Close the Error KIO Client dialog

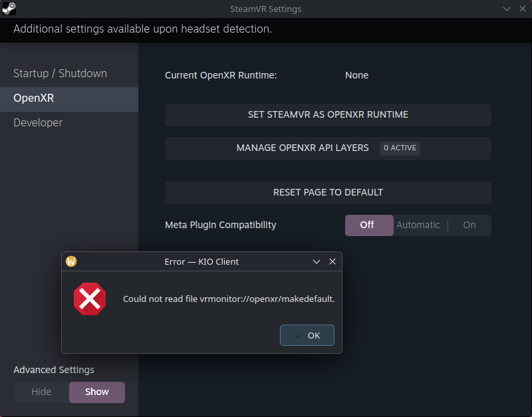332,261
